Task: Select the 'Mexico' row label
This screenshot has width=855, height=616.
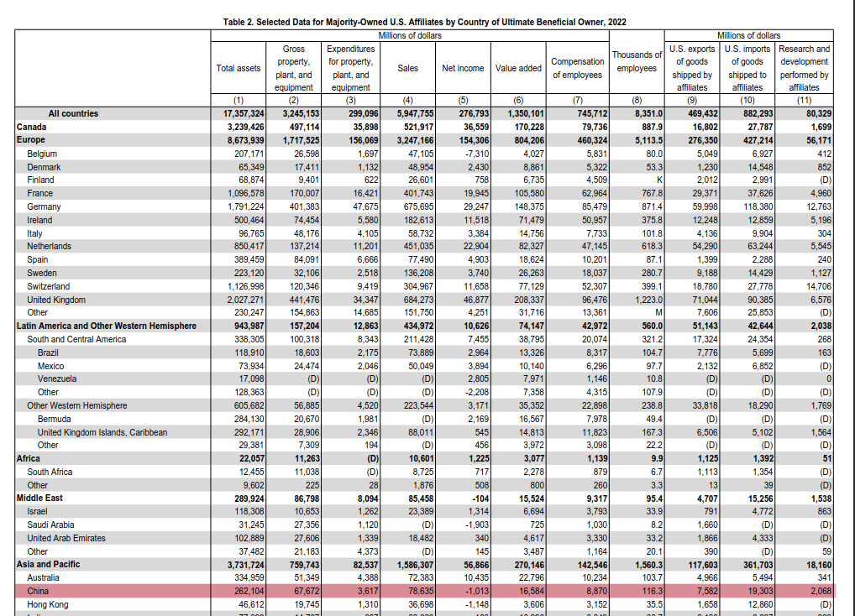Action: (50, 367)
